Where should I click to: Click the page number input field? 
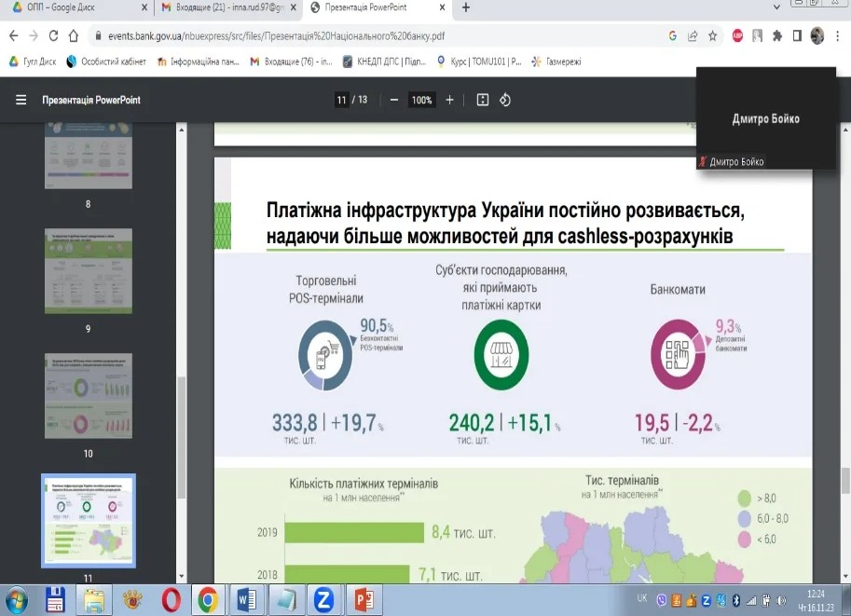tap(341, 100)
